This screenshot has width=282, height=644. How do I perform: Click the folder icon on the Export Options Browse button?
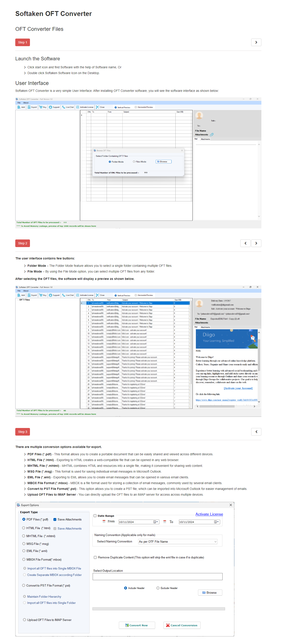[204, 593]
